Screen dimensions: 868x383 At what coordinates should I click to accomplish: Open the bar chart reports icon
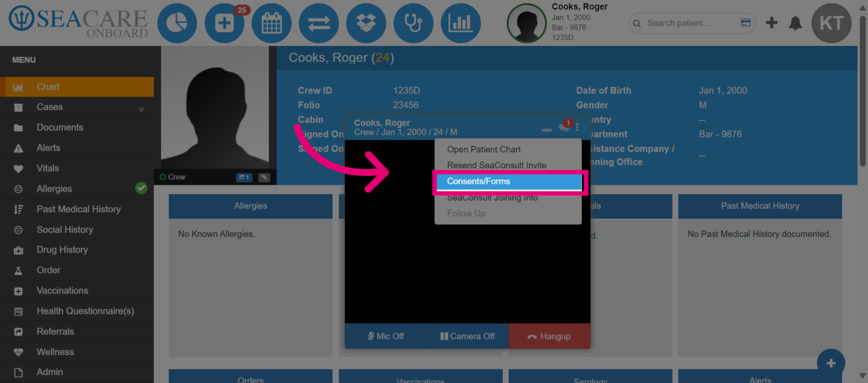[460, 23]
